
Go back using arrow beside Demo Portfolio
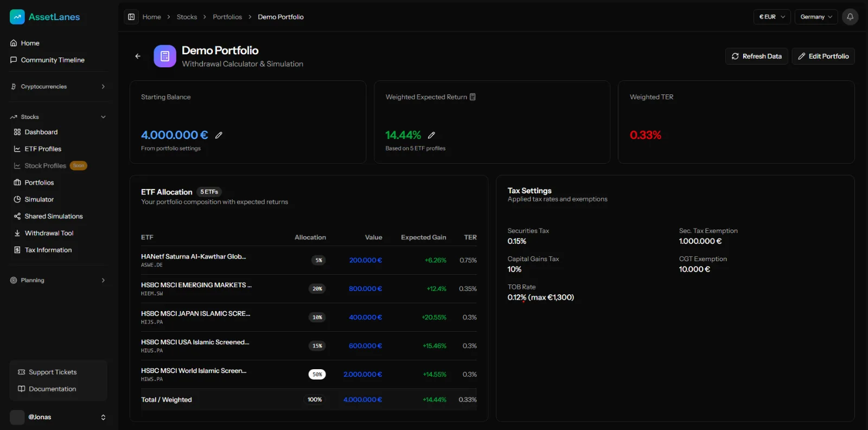pyautogui.click(x=138, y=56)
